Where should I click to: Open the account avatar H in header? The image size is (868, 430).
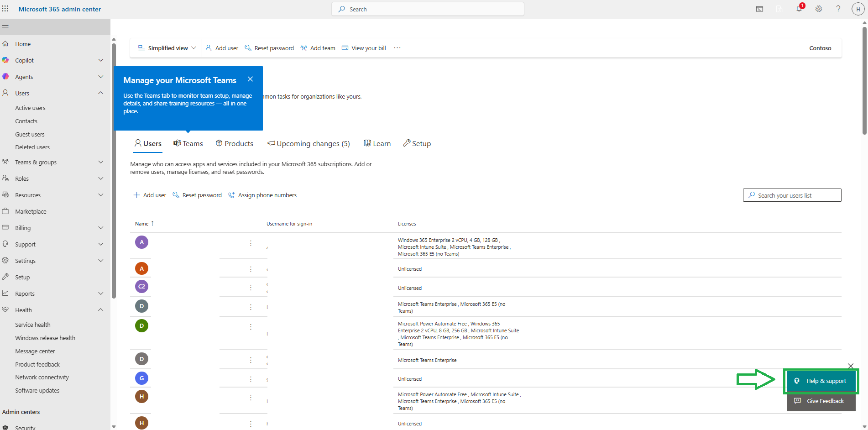[858, 9]
